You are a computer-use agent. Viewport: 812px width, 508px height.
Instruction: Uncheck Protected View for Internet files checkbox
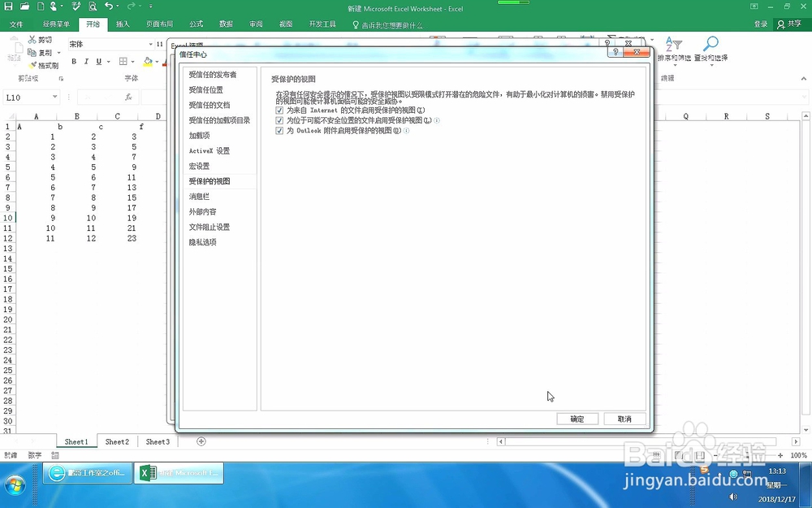pyautogui.click(x=279, y=111)
